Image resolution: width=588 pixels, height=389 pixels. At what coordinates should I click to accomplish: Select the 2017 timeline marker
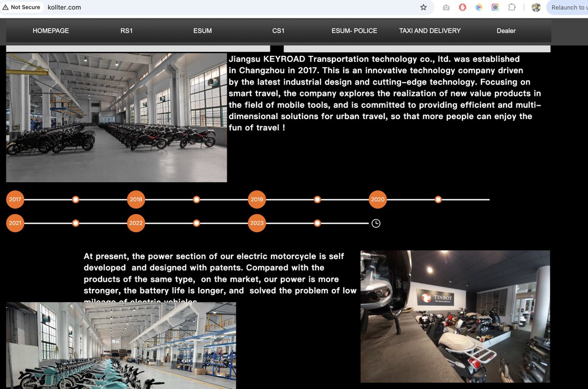pyautogui.click(x=15, y=199)
